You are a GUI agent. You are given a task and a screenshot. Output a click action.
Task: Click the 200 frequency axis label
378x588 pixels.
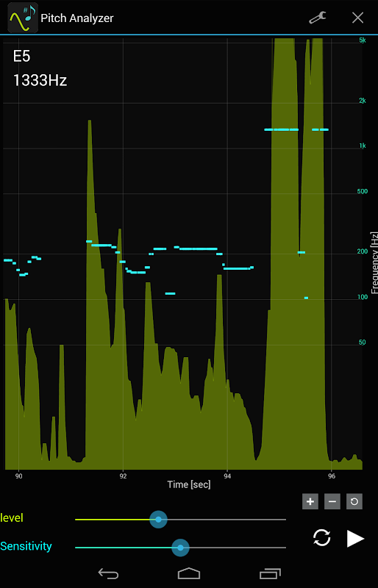[x=363, y=251]
